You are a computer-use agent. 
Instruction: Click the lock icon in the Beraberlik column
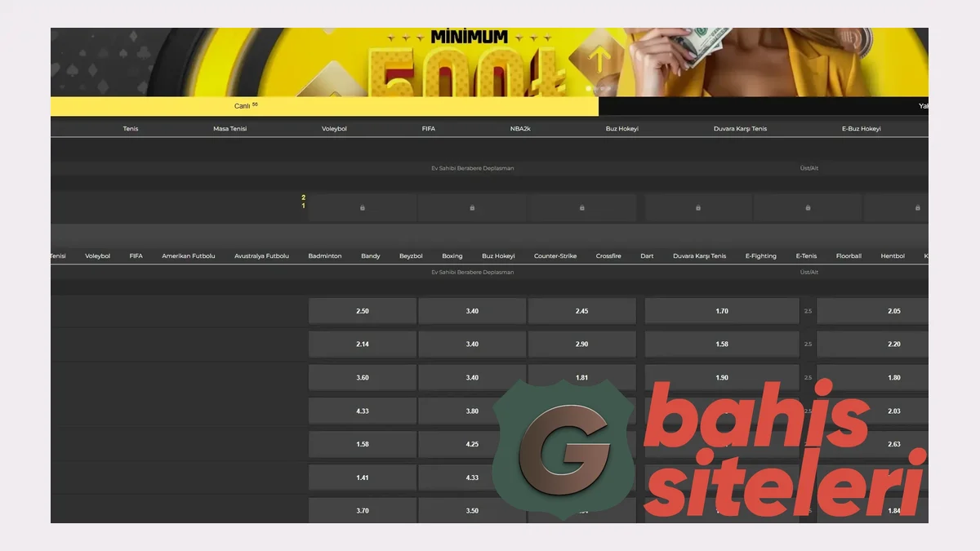pos(472,208)
